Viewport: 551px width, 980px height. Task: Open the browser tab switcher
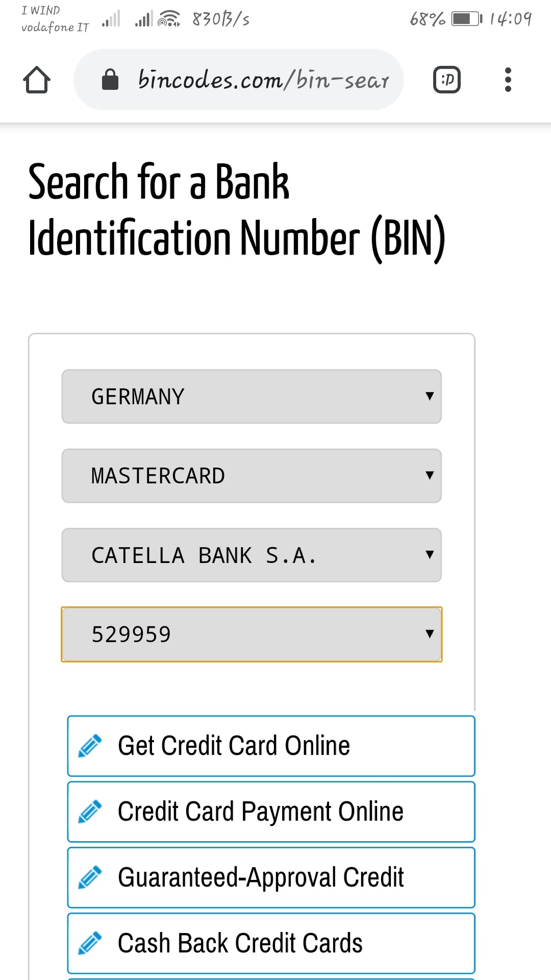(x=446, y=80)
